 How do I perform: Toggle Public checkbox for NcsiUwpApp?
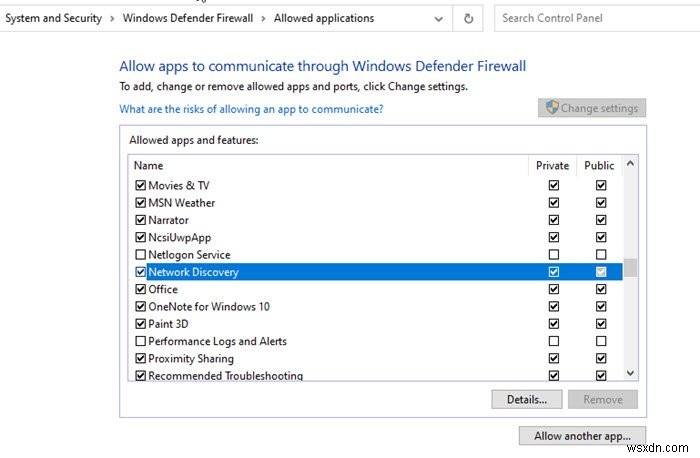pyautogui.click(x=601, y=237)
